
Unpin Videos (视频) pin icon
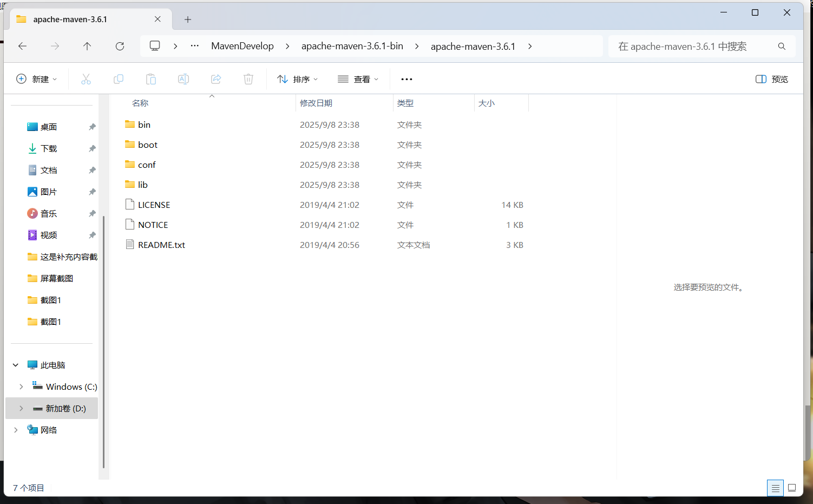pos(92,235)
